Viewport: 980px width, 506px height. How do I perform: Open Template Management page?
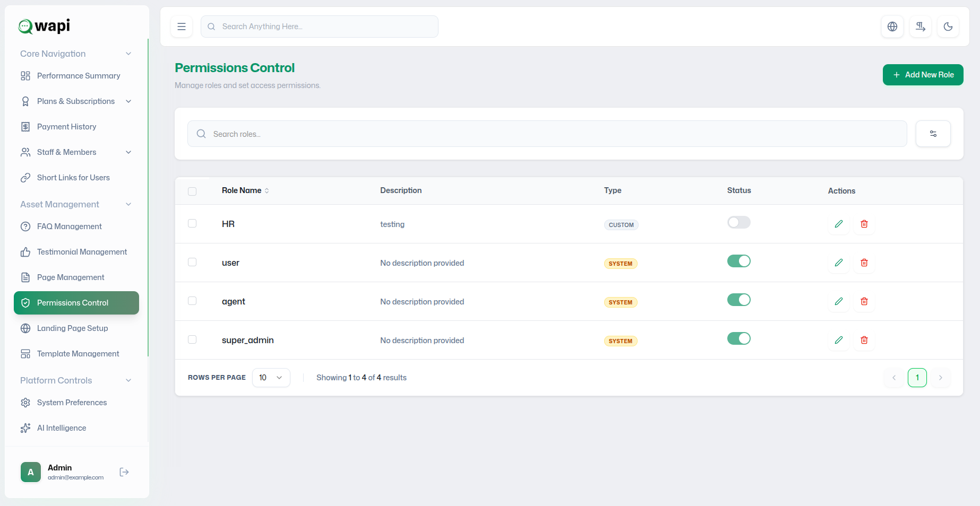76,354
